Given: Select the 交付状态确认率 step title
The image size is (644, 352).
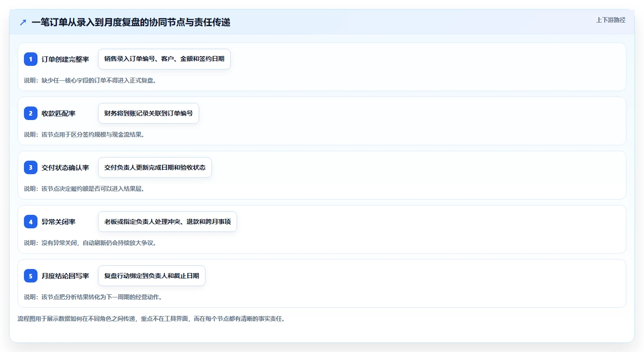Looking at the screenshot, I should click(x=65, y=167).
